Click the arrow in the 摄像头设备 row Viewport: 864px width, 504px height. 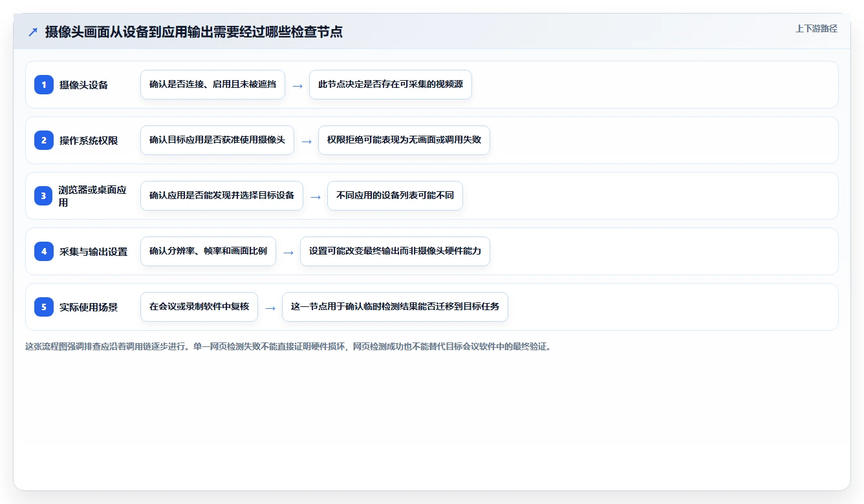[297, 85]
